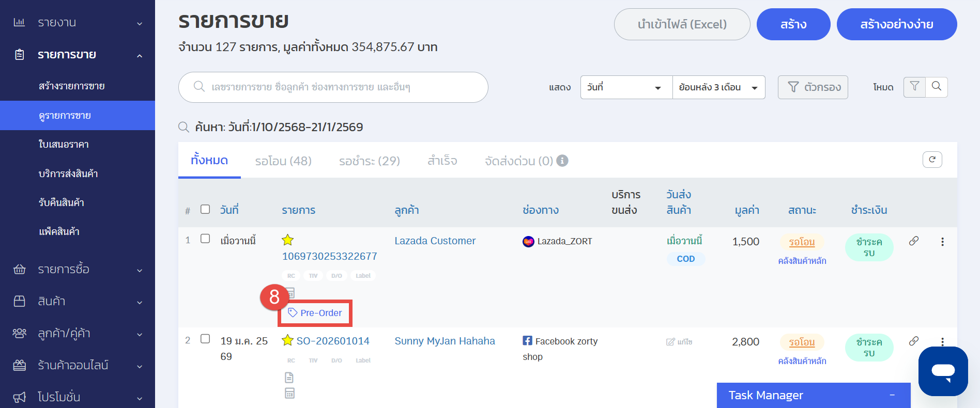
Task: Click the นำเข้าไฟล์ (Excel) button
Action: [682, 24]
